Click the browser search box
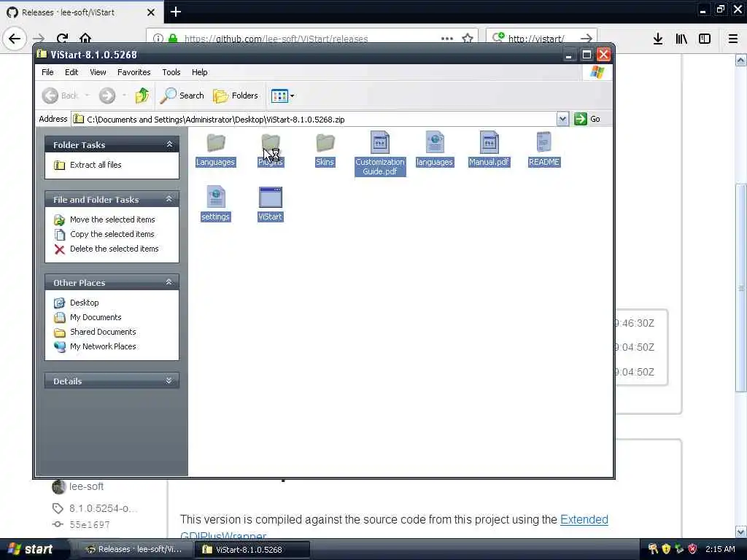Screen dimensions: 747x560 (x=541, y=38)
